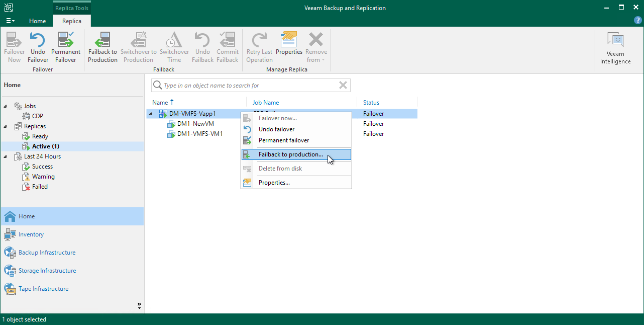Collapse the Last 24 Hours tree node
The image size is (644, 325).
pyautogui.click(x=6, y=156)
